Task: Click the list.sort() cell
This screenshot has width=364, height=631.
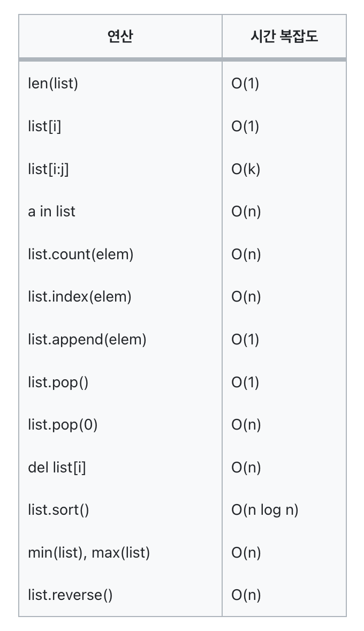Action: pyautogui.click(x=120, y=510)
